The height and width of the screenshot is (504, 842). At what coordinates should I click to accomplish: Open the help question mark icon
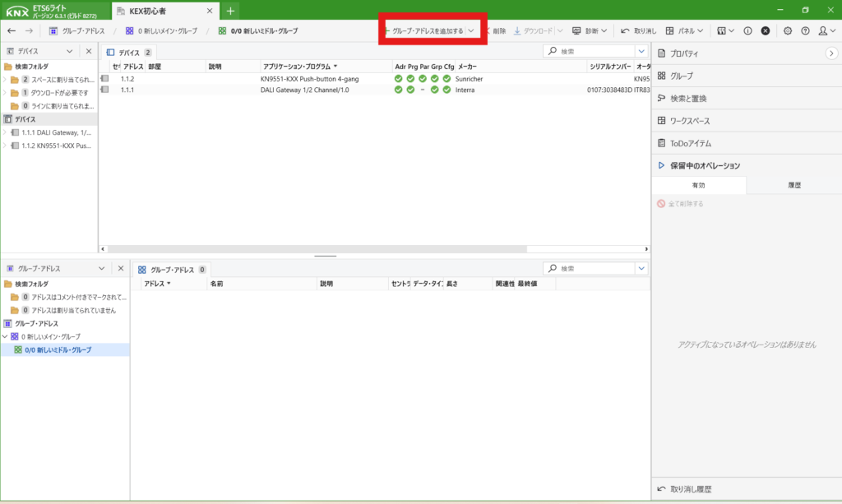pyautogui.click(x=804, y=30)
